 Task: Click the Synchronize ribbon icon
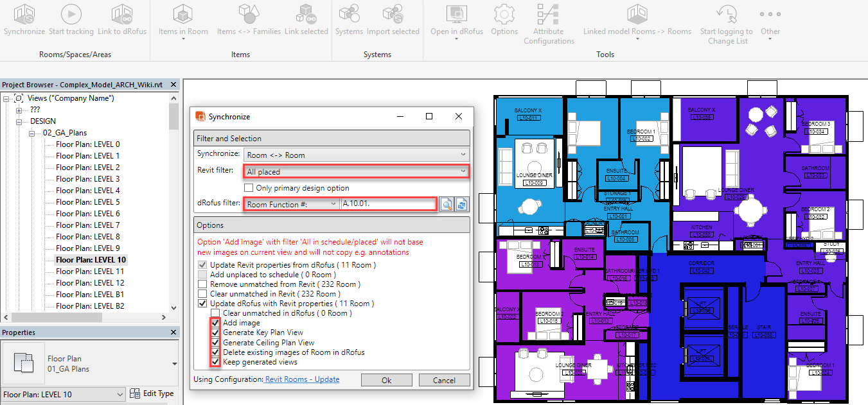coord(24,14)
